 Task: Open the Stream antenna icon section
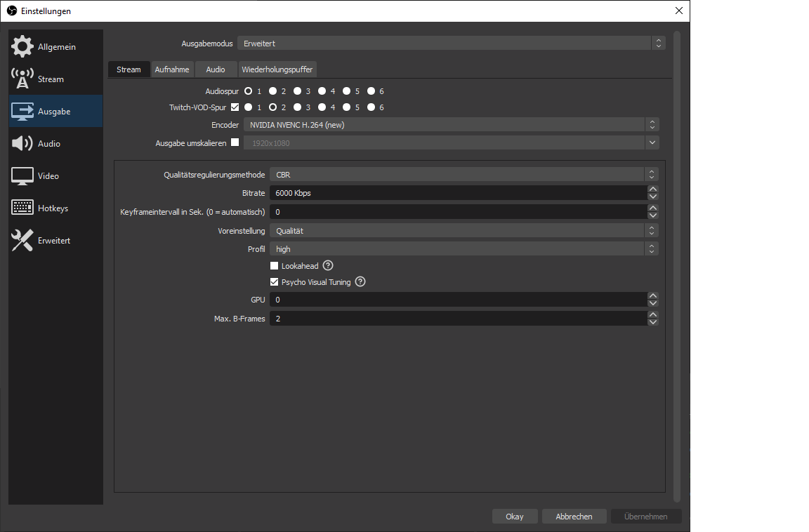pyautogui.click(x=22, y=79)
